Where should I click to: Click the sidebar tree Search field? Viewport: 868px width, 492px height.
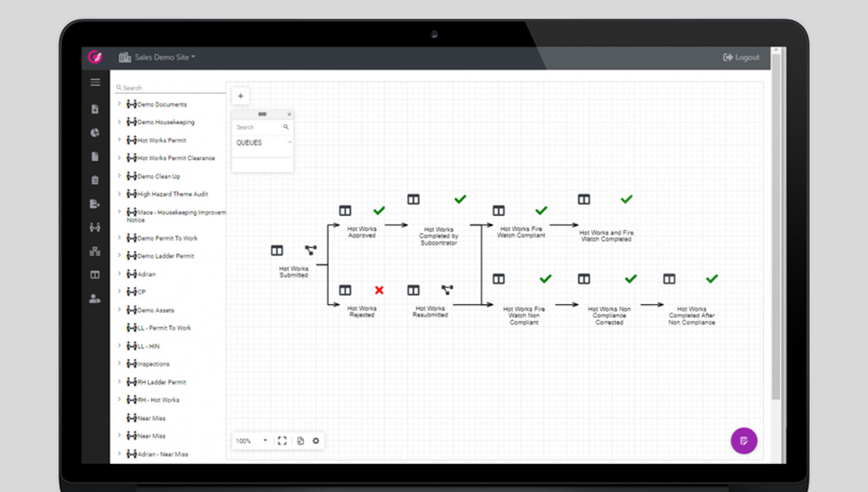coord(170,87)
